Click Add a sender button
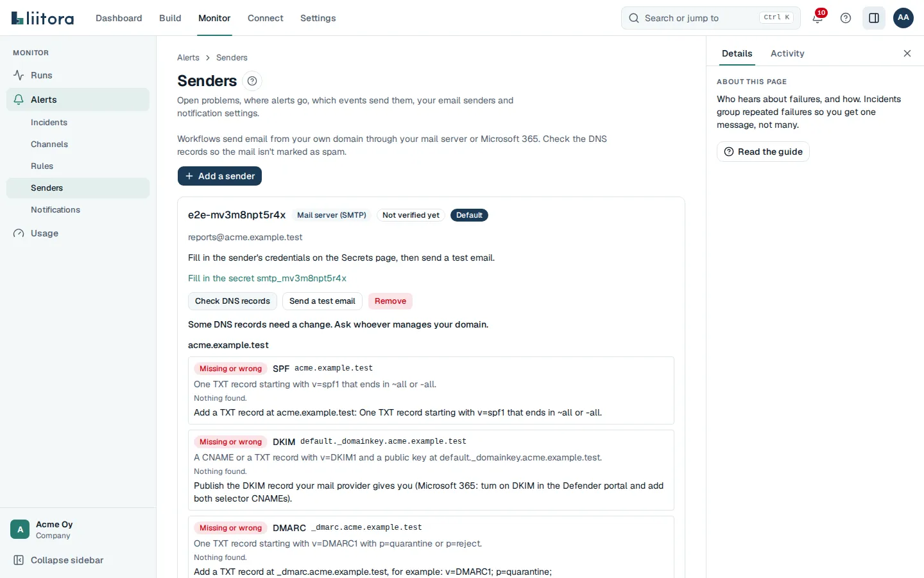This screenshot has width=924, height=578. click(219, 176)
